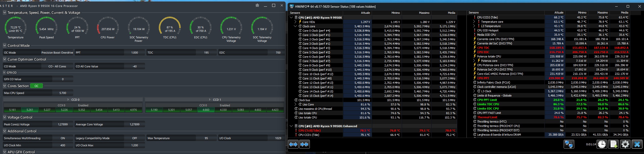Click the CPU Power gauge
This screenshot has height=154, width=644.
tap(108, 28)
